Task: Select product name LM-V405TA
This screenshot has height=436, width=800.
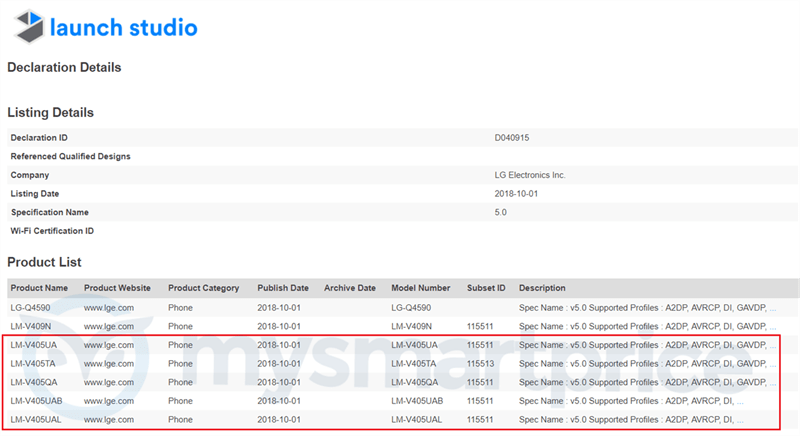Action: (33, 364)
